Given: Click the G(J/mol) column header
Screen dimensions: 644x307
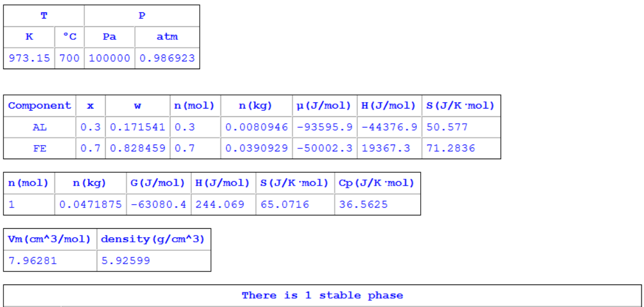Looking at the screenshot, I should [x=158, y=183].
